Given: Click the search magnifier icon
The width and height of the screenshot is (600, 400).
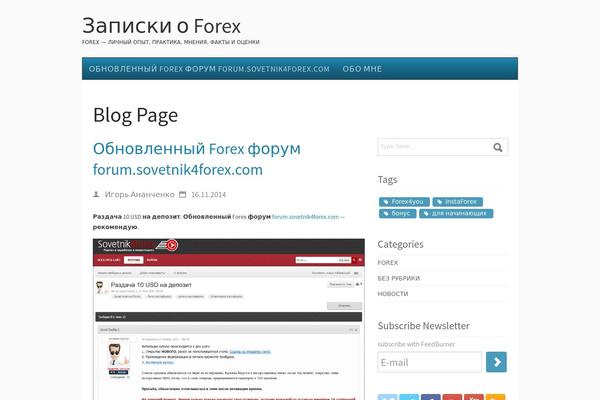Looking at the screenshot, I should click(x=497, y=147).
